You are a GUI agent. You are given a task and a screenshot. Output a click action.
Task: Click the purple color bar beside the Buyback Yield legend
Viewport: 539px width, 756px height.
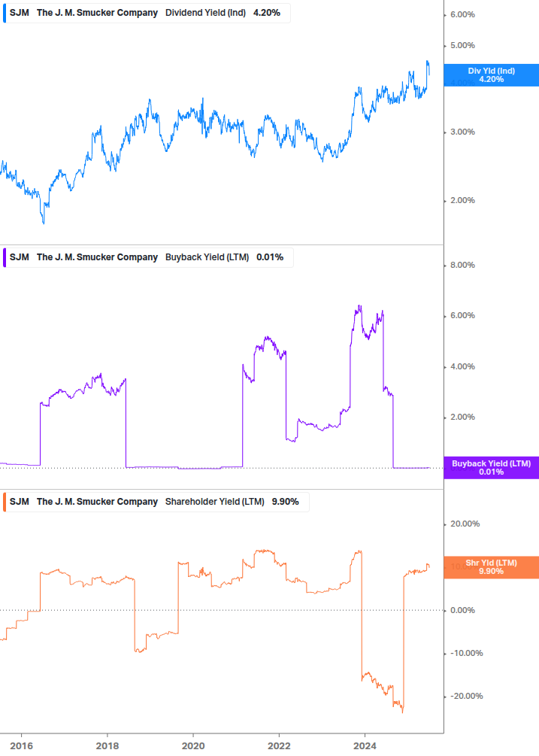[5, 257]
